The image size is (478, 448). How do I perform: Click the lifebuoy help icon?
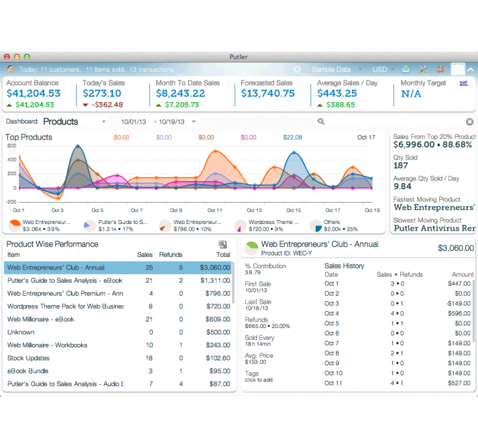[x=440, y=69]
